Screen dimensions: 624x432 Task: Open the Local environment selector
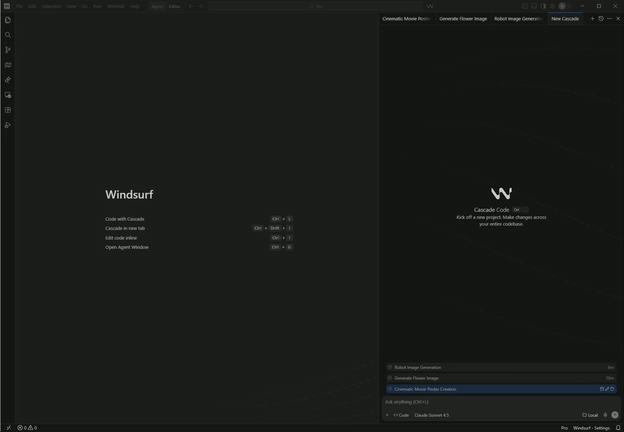coord(590,415)
